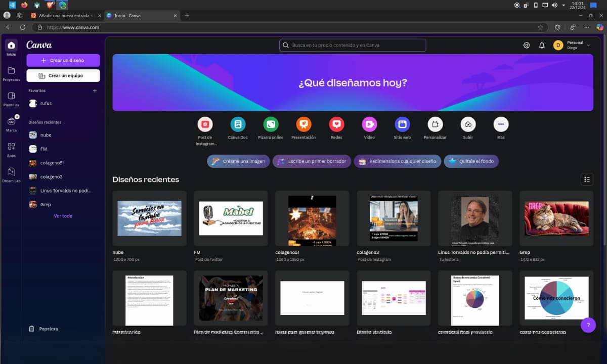Open the Linus Torvalds design thumbnail
The height and width of the screenshot is (364, 607).
(x=475, y=218)
